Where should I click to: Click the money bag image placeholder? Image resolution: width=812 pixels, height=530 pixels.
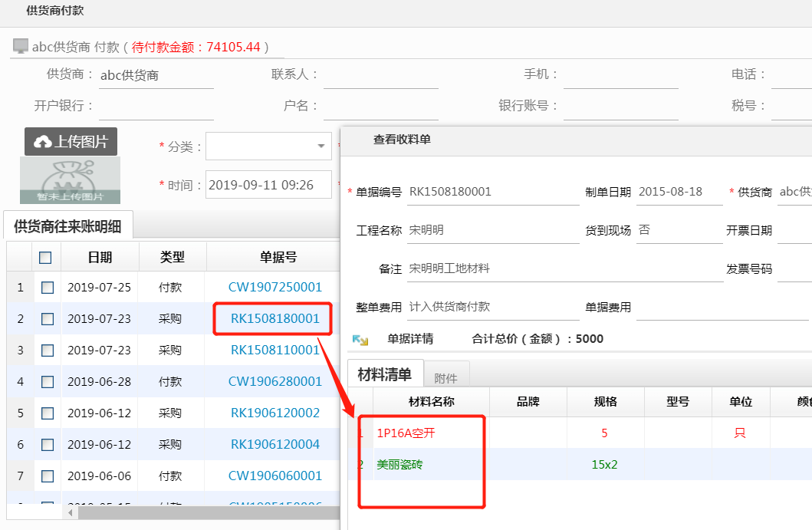click(x=70, y=181)
